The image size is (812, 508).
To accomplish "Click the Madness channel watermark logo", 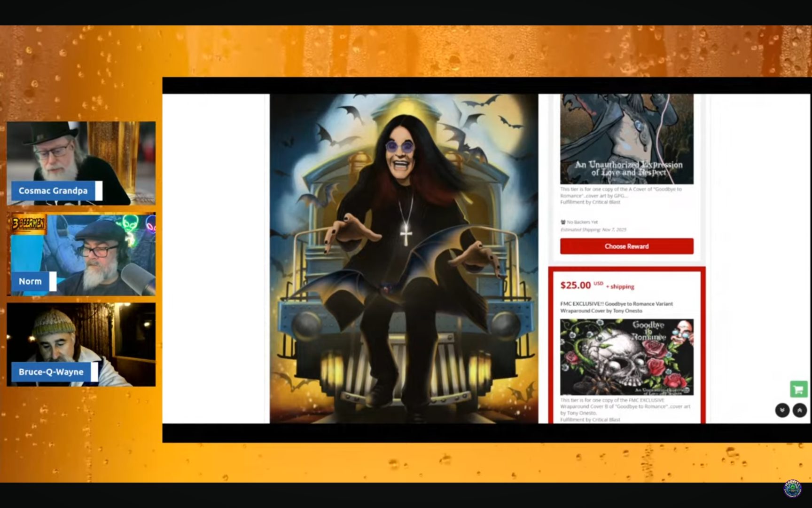I will pos(792,489).
